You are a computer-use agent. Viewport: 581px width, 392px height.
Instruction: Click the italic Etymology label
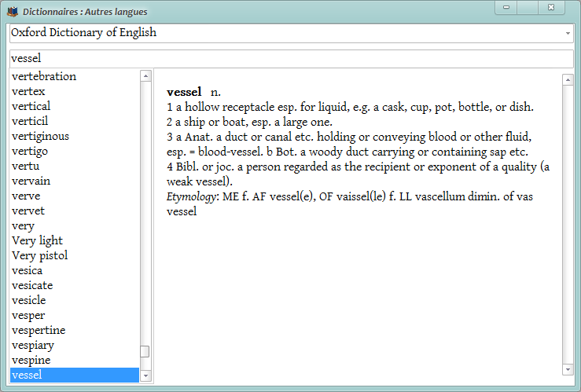[x=191, y=196]
